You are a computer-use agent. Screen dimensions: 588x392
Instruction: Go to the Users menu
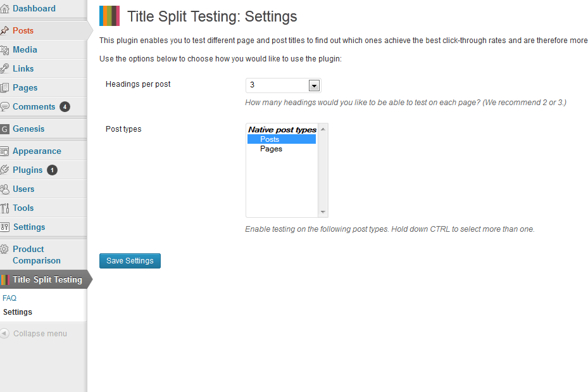tap(23, 189)
